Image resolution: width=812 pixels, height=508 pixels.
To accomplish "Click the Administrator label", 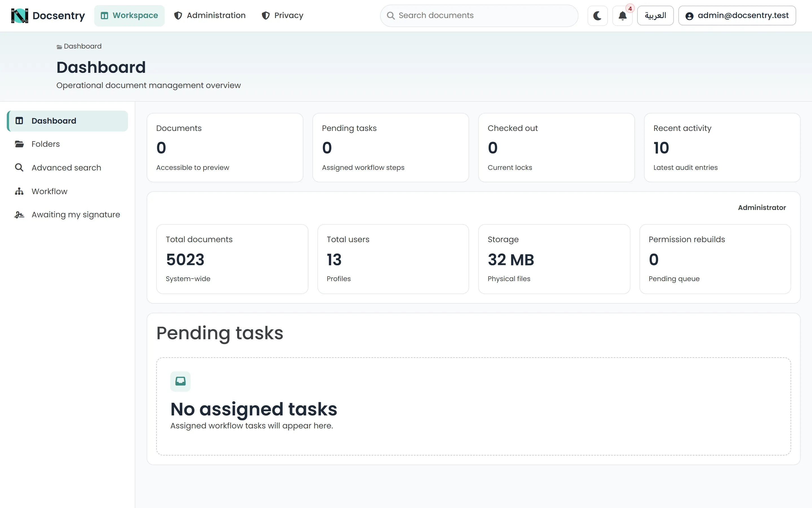I will (762, 208).
